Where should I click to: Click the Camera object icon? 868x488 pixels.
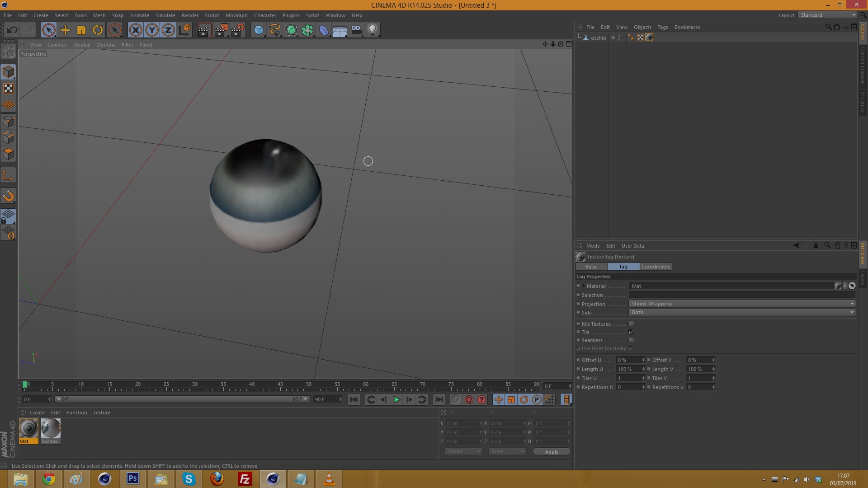tap(356, 30)
